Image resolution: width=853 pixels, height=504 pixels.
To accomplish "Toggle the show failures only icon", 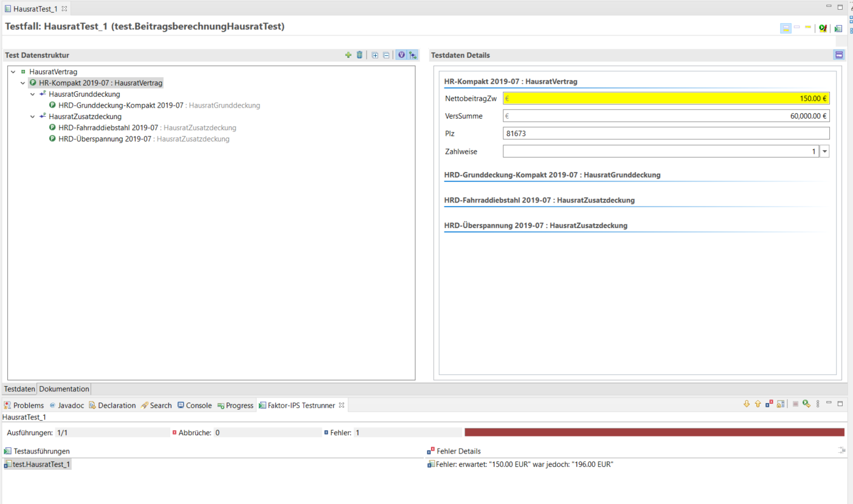I will [769, 404].
